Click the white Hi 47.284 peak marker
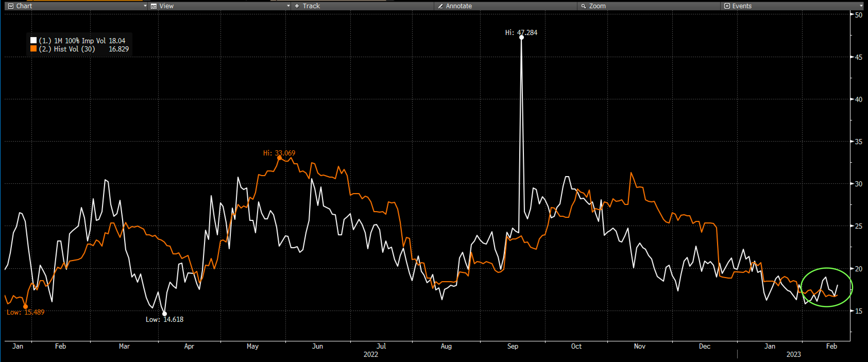 (x=521, y=37)
